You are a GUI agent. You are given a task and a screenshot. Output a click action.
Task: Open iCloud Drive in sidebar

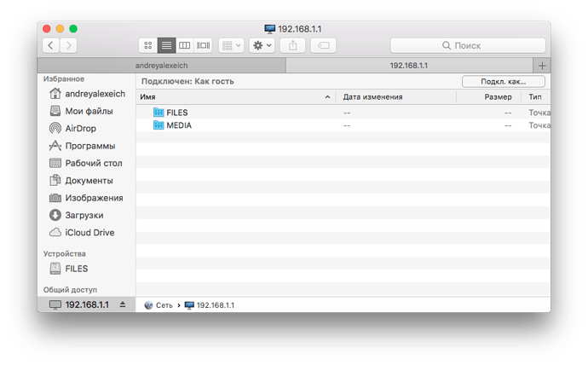point(87,232)
